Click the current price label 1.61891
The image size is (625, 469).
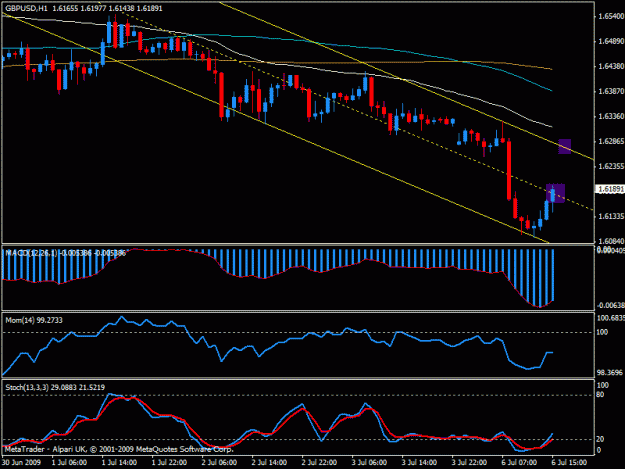click(610, 189)
